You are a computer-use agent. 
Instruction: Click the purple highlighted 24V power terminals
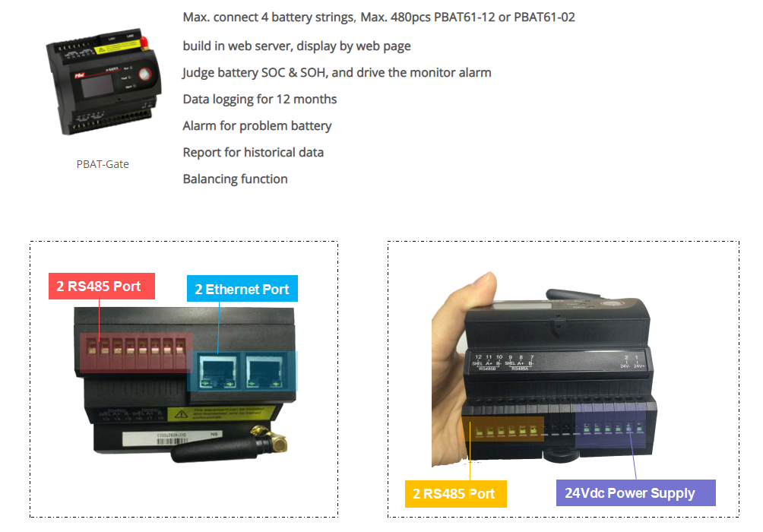point(611,426)
